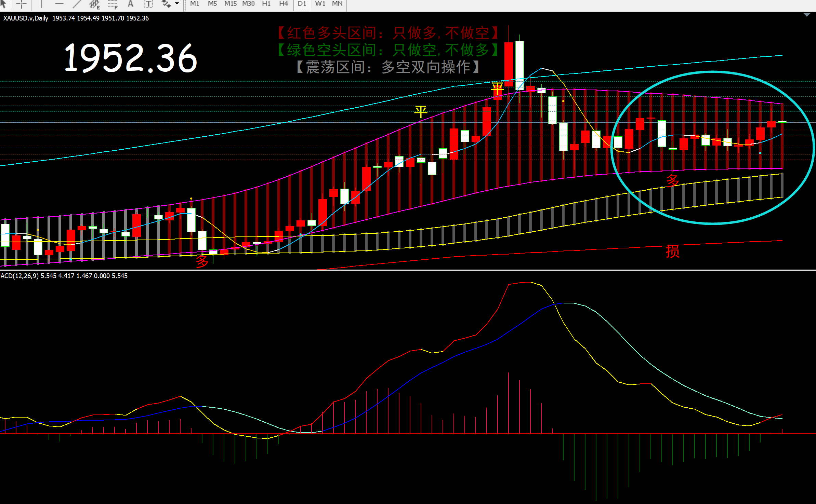Viewport: 816px width, 504px height.
Task: Select the cursor arrow tool
Action: [x=3, y=4]
